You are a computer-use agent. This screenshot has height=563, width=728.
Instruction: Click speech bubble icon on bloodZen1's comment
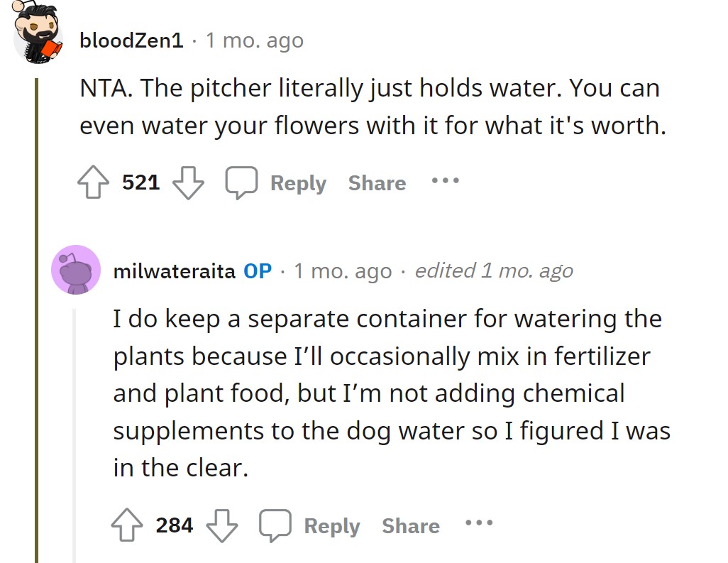pos(241,182)
